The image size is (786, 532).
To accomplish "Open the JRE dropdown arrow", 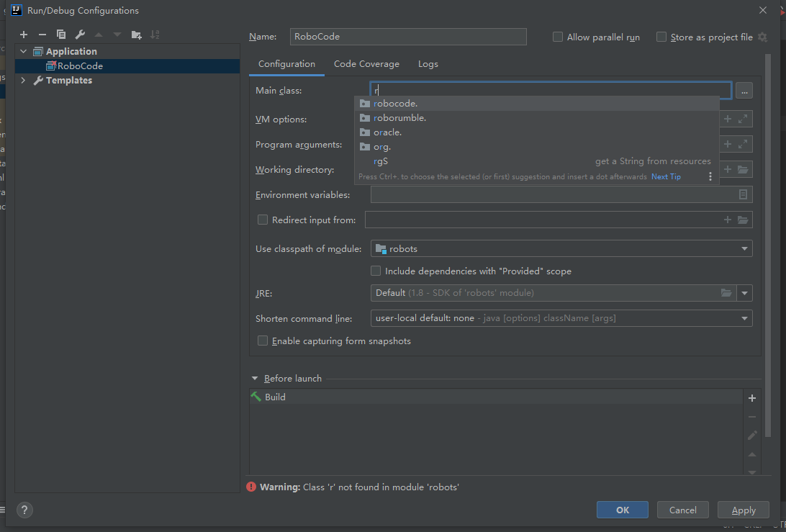I will pyautogui.click(x=744, y=293).
